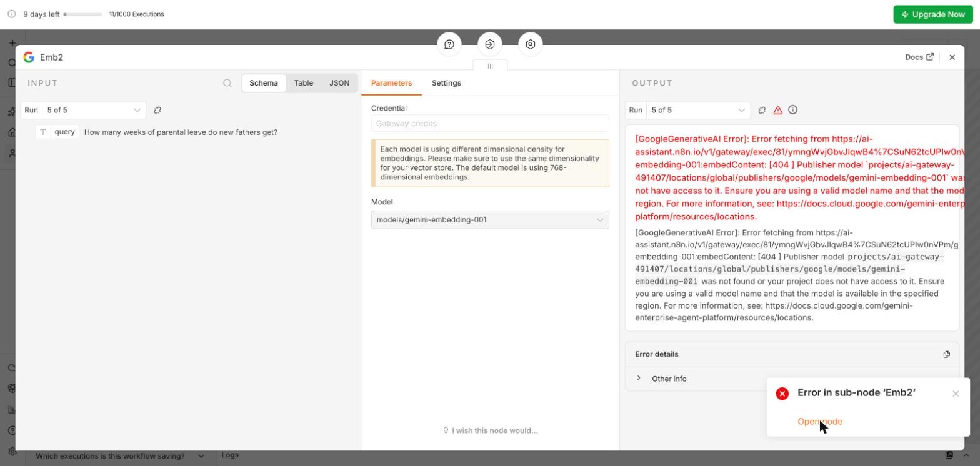Click 'I wish this node would...'
The width and height of the screenshot is (980, 466).
click(490, 430)
